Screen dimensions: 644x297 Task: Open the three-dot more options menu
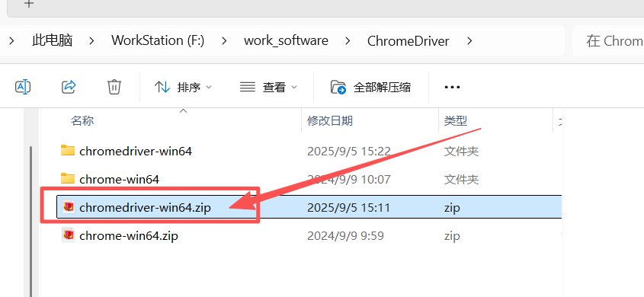click(x=452, y=87)
